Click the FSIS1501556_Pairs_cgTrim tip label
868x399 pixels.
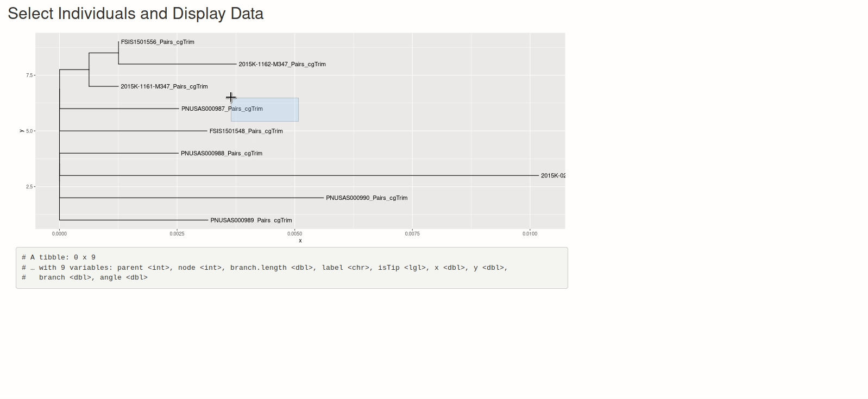point(158,42)
